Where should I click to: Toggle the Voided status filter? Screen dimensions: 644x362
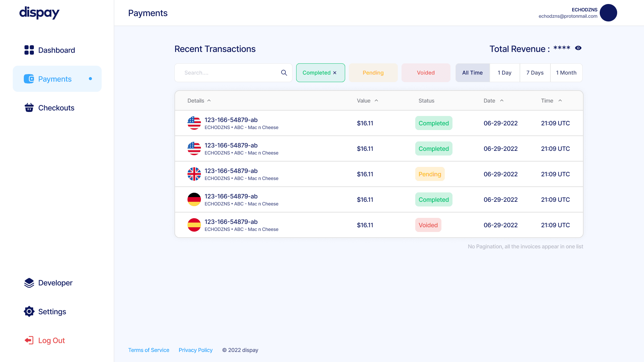coord(426,73)
